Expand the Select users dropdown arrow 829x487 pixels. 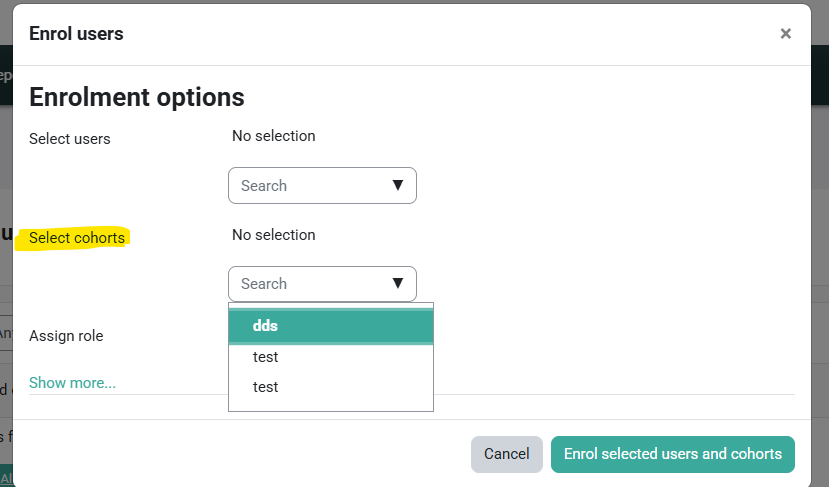click(397, 186)
